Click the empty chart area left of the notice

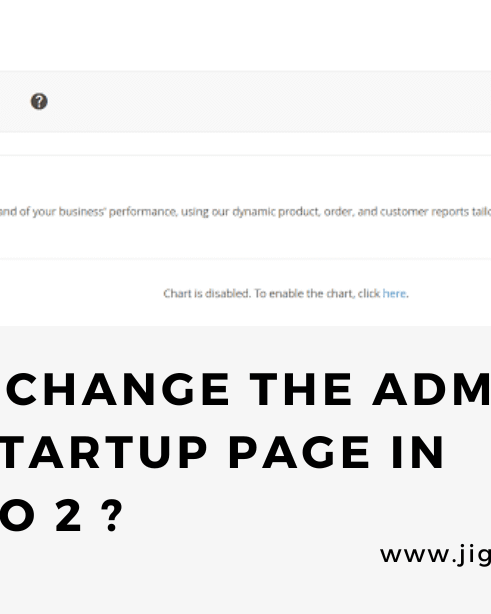(78, 293)
